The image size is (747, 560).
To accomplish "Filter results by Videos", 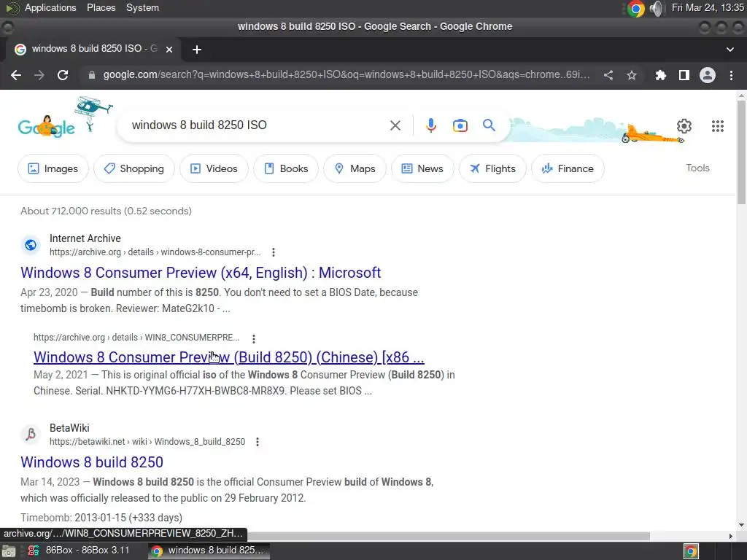I will coord(214,168).
